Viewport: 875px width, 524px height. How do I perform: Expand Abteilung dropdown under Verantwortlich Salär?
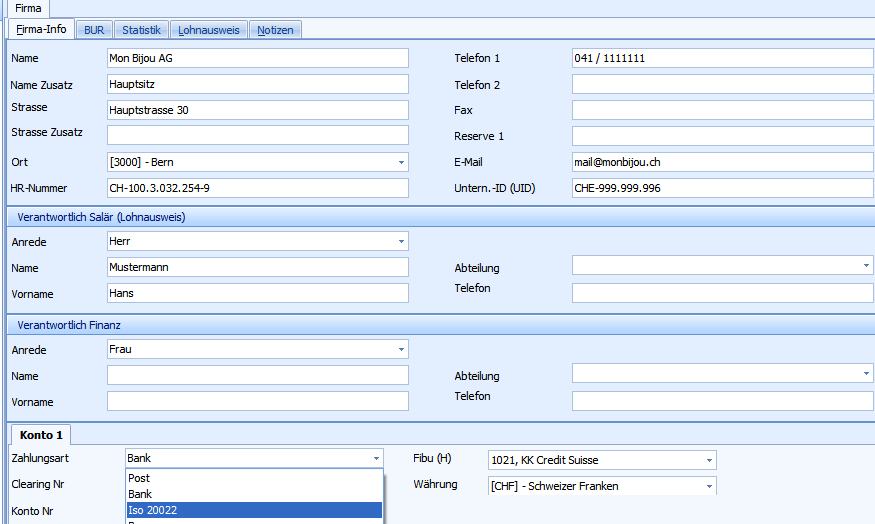(x=866, y=265)
